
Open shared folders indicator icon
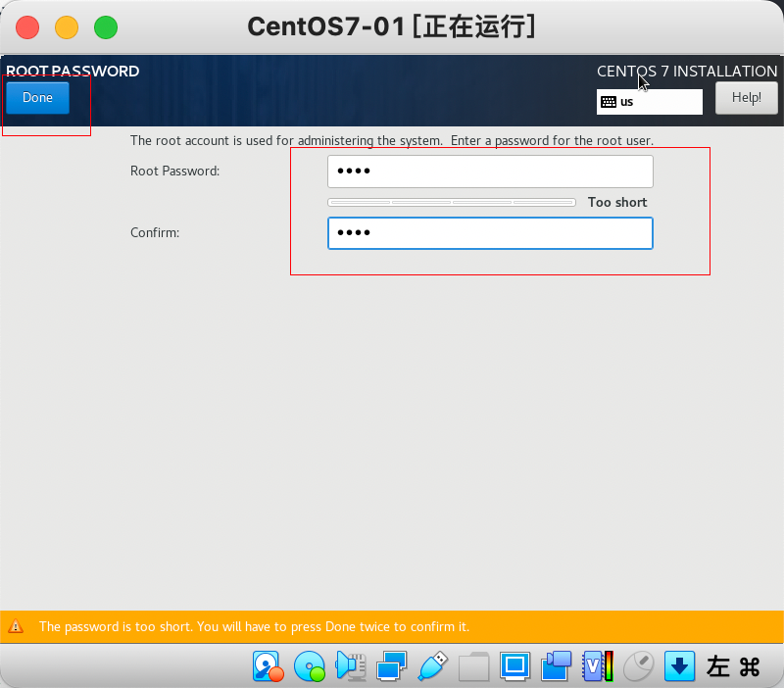point(473,666)
